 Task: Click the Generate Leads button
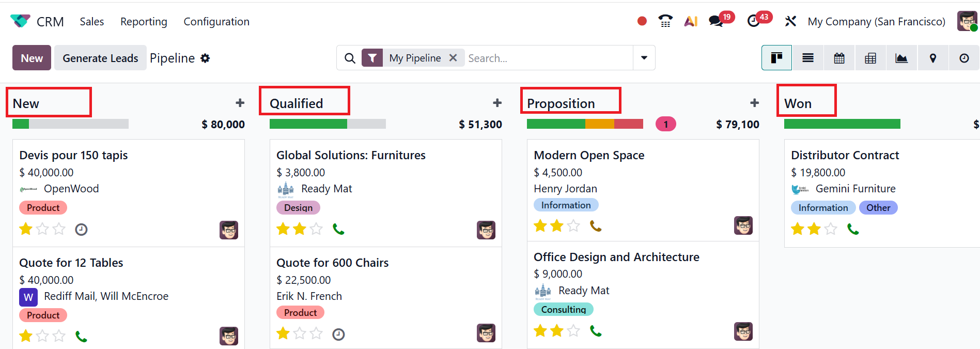click(100, 58)
